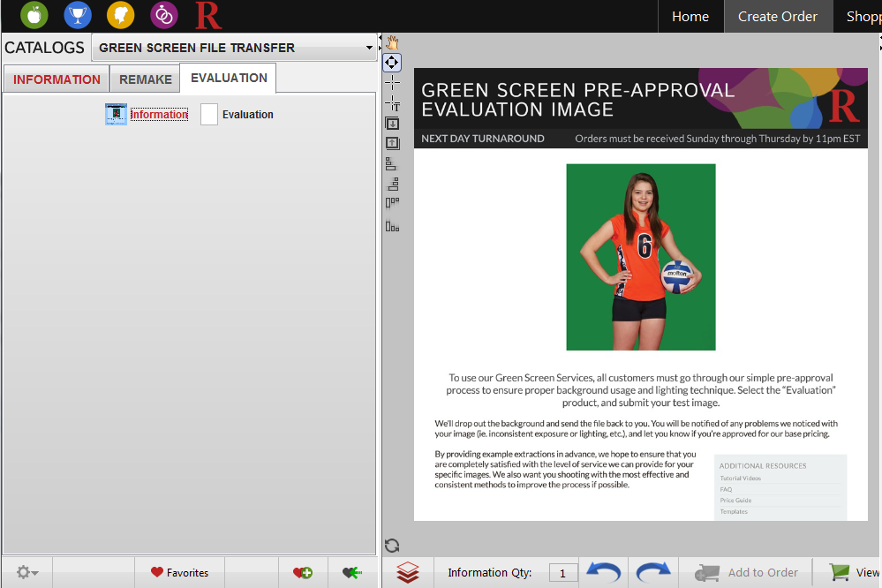The height and width of the screenshot is (588, 882).
Task: Click the bring forward layer icon
Action: (392, 144)
